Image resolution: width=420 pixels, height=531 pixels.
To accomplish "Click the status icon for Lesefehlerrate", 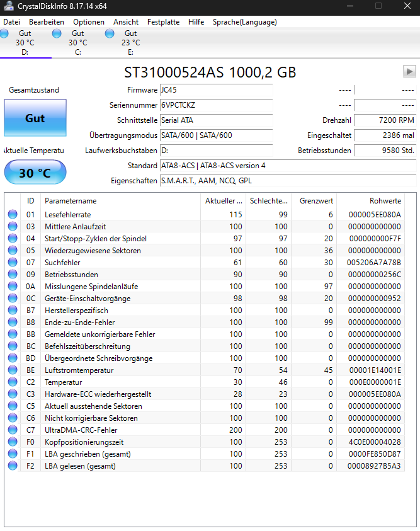I will pos(13,214).
